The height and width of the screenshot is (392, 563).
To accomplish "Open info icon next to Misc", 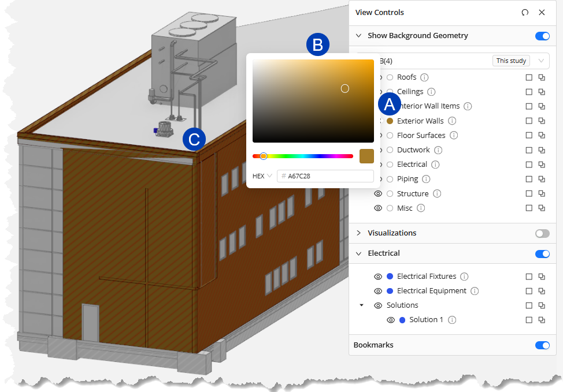I will pyautogui.click(x=421, y=208).
